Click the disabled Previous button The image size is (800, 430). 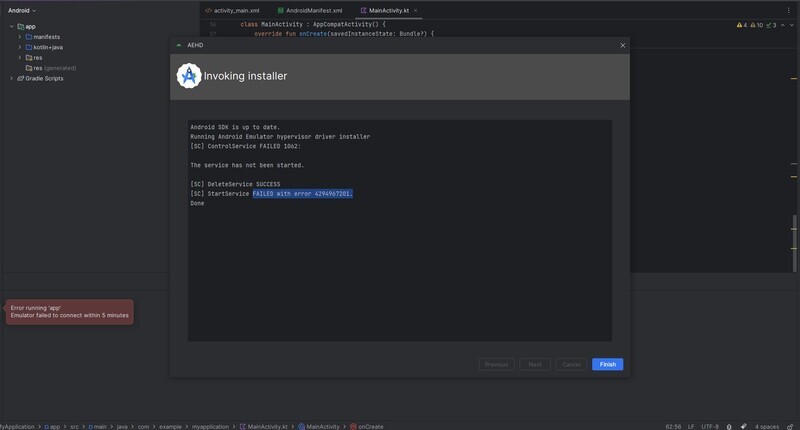coord(496,364)
